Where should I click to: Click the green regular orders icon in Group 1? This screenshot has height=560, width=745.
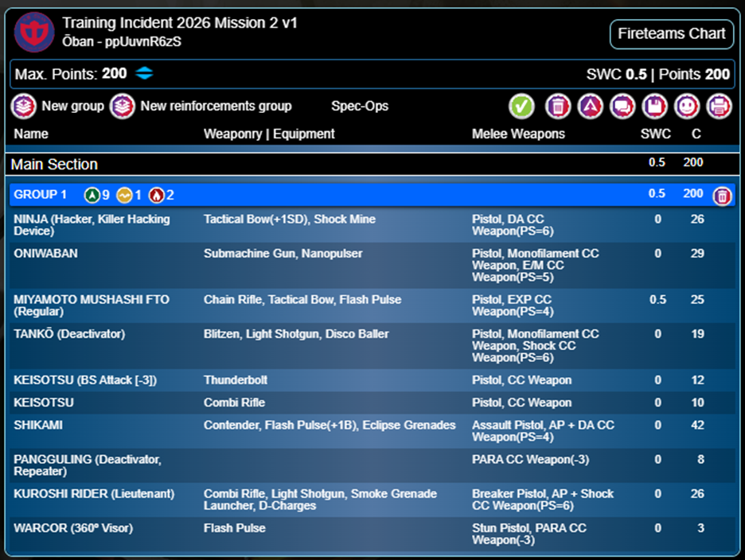(x=92, y=195)
